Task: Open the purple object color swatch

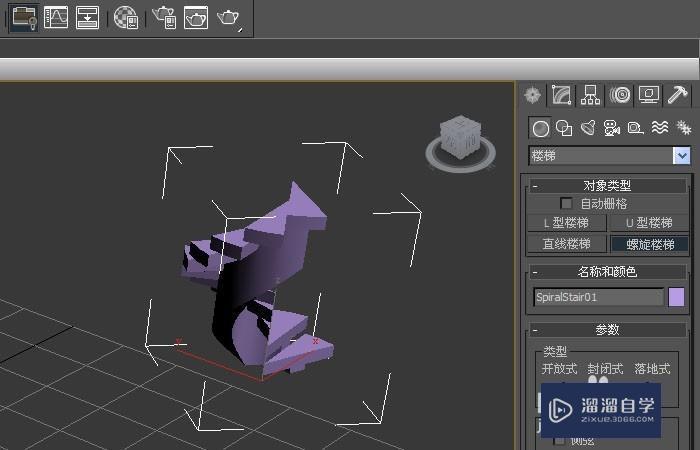Action: pyautogui.click(x=676, y=297)
